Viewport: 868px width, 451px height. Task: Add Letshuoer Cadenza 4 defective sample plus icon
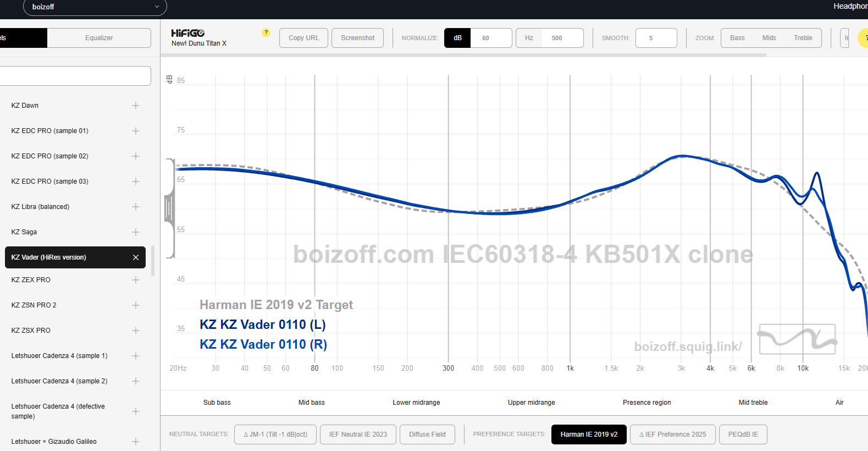coord(136,411)
